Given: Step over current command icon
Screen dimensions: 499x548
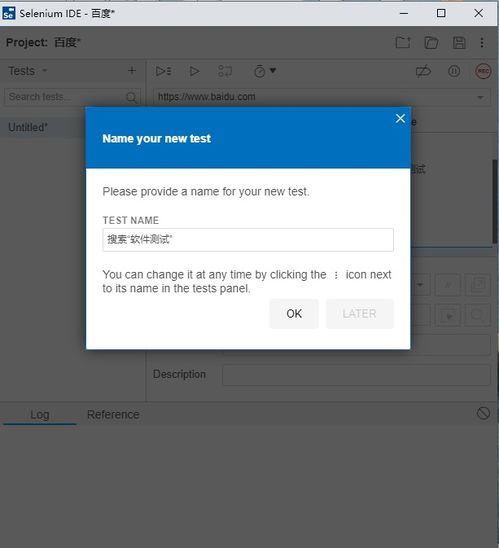Looking at the screenshot, I should [x=225, y=71].
